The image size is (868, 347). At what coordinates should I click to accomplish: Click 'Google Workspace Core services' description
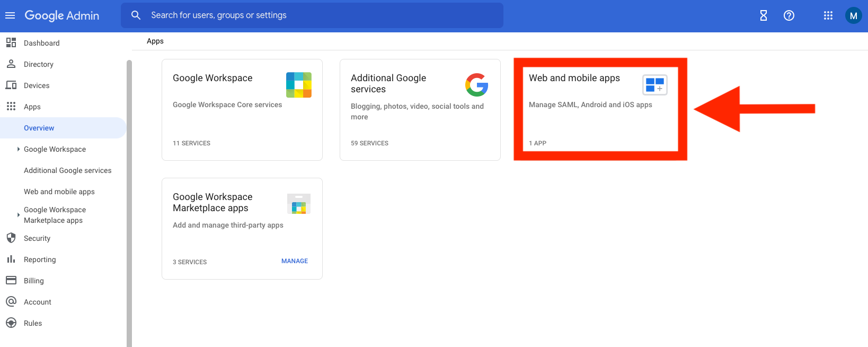(x=227, y=105)
